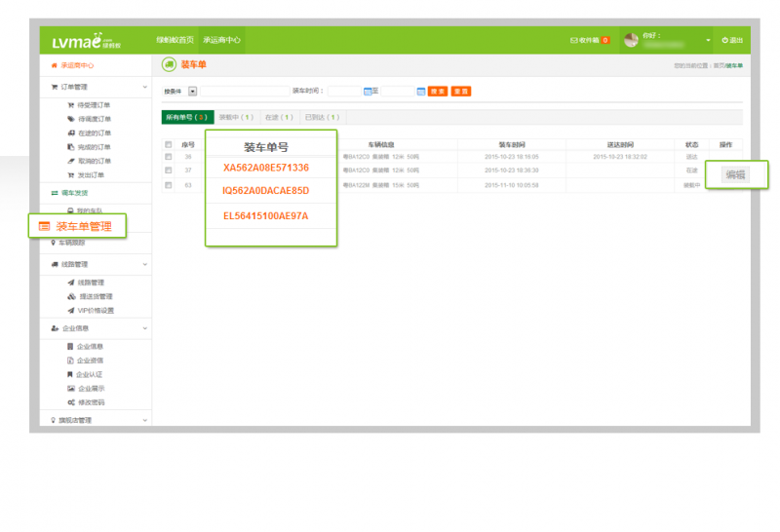This screenshot has height=532, width=780.
Task: Open 装车单管理 sidebar item
Action: [77, 226]
